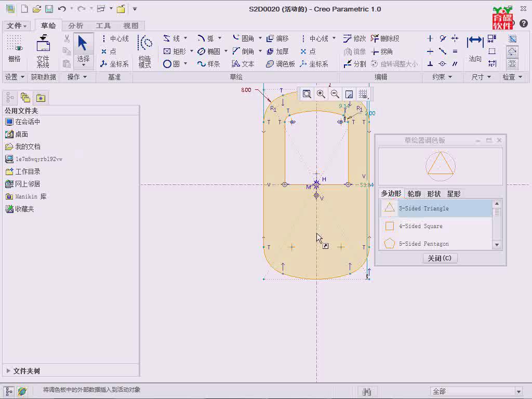Toggle the highlight open ends inspection icon

coord(512,51)
